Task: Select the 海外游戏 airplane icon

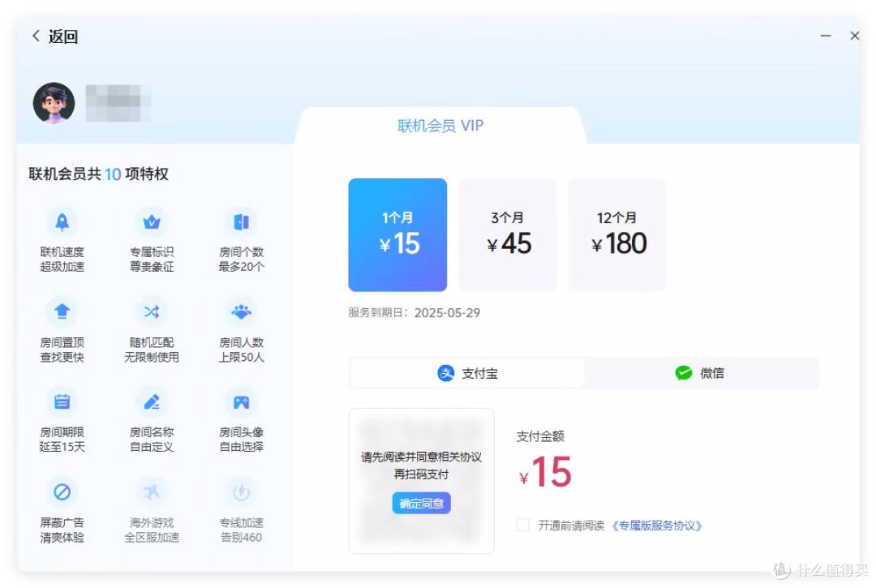Action: pyautogui.click(x=152, y=492)
